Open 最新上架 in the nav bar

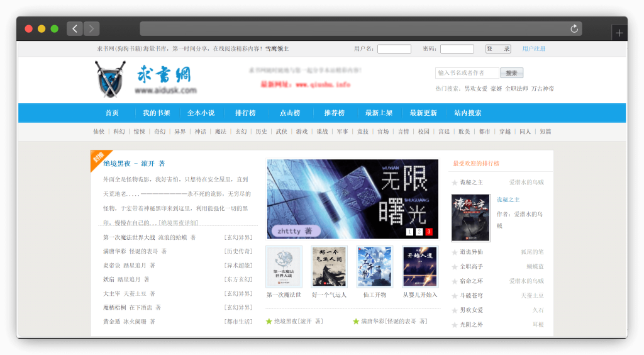[x=379, y=113]
